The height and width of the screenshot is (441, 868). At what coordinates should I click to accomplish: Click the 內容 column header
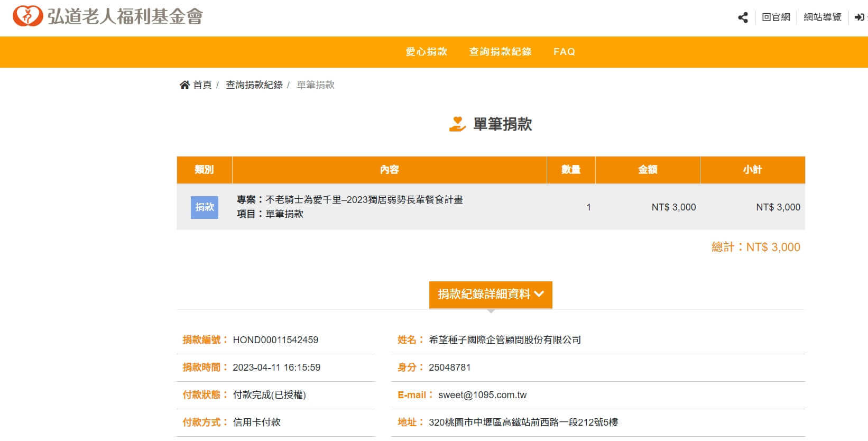pos(389,170)
